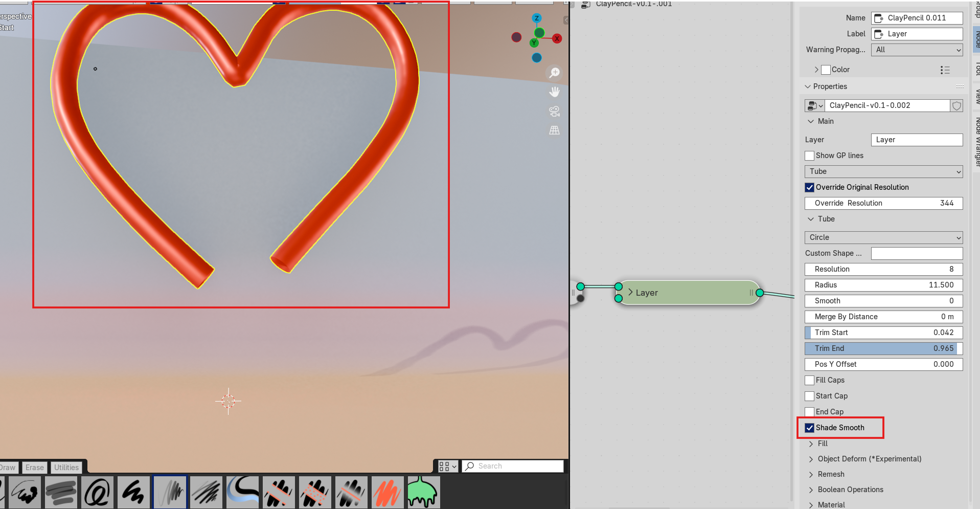Open node color presets list icon
The image size is (980, 509).
pyautogui.click(x=945, y=70)
